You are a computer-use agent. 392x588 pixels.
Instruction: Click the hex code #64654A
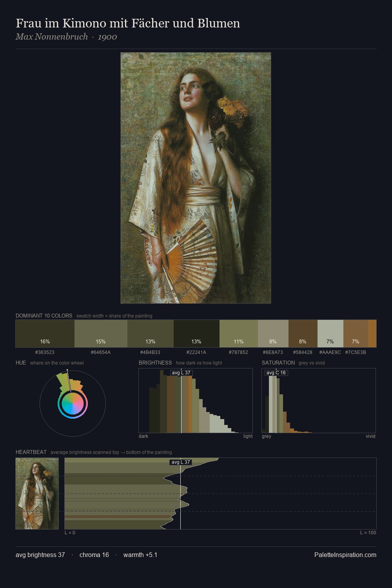[101, 352]
